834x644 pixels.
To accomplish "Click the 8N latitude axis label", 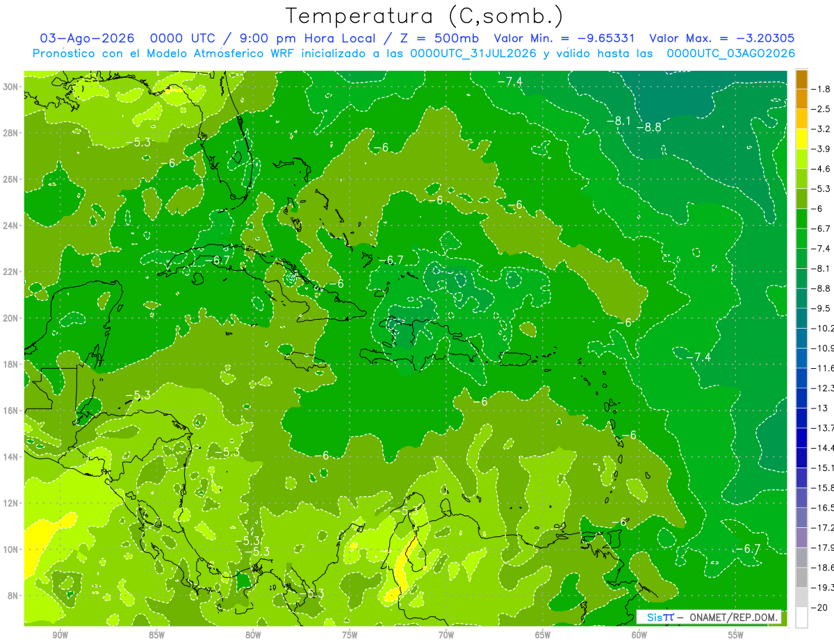I will (13, 595).
